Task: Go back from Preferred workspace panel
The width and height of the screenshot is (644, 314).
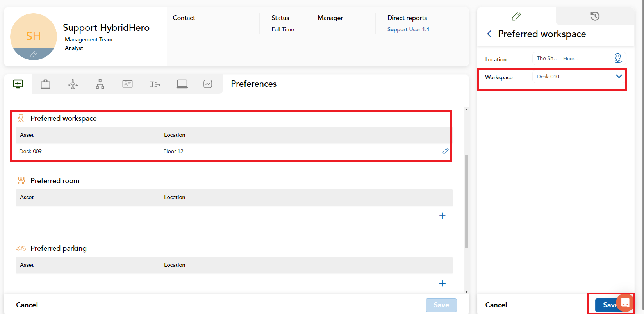Action: point(489,34)
